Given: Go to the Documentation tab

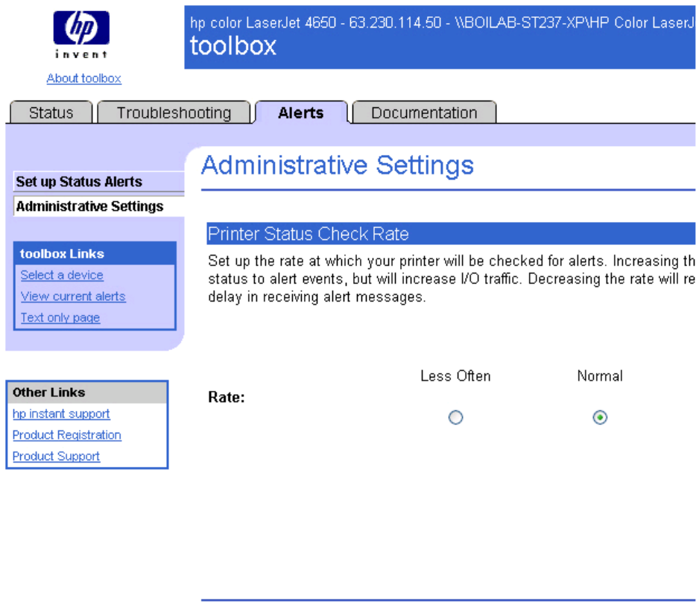Looking at the screenshot, I should [x=424, y=112].
